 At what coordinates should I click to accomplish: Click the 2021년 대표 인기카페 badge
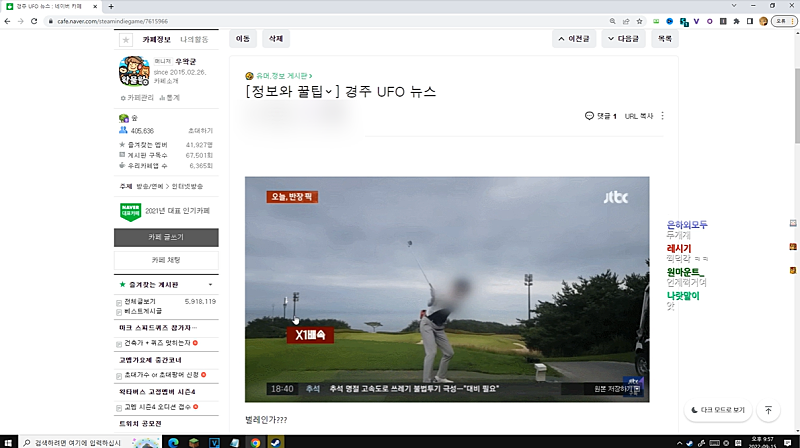165,211
